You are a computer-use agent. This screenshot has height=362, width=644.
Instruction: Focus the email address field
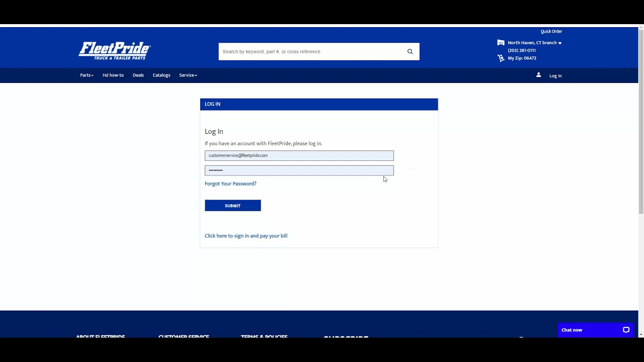point(299,155)
